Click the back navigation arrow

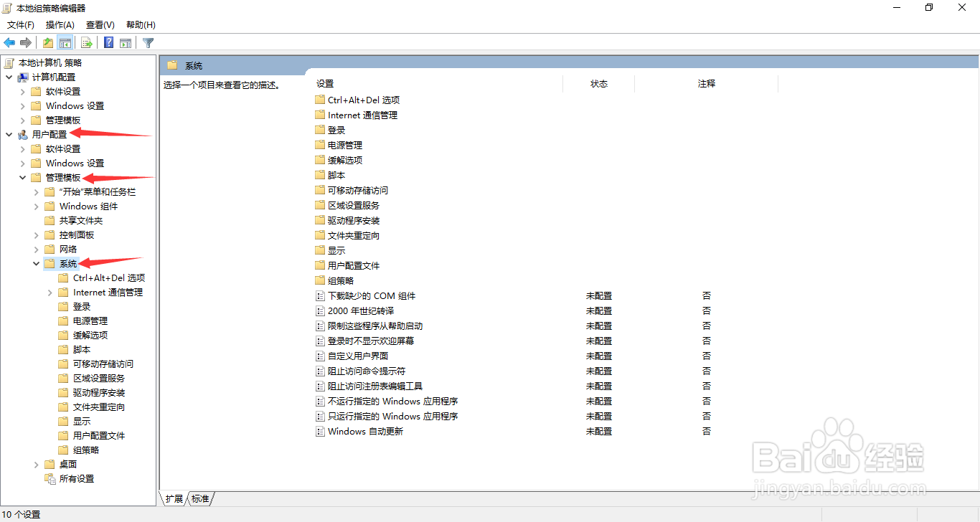tap(9, 42)
